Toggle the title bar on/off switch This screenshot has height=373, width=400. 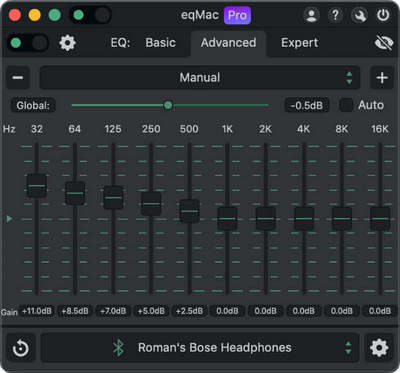(x=90, y=15)
